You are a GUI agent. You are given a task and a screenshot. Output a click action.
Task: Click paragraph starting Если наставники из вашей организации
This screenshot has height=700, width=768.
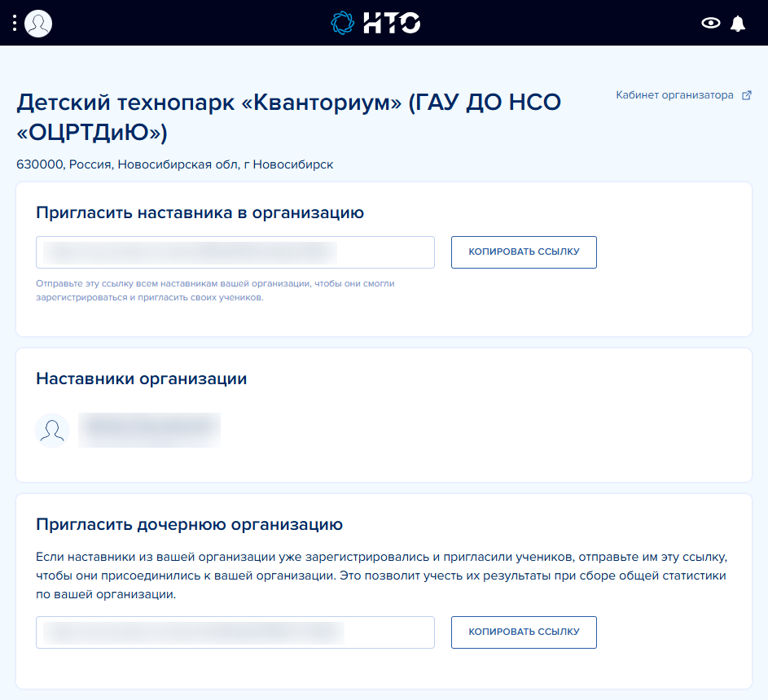pyautogui.click(x=382, y=575)
